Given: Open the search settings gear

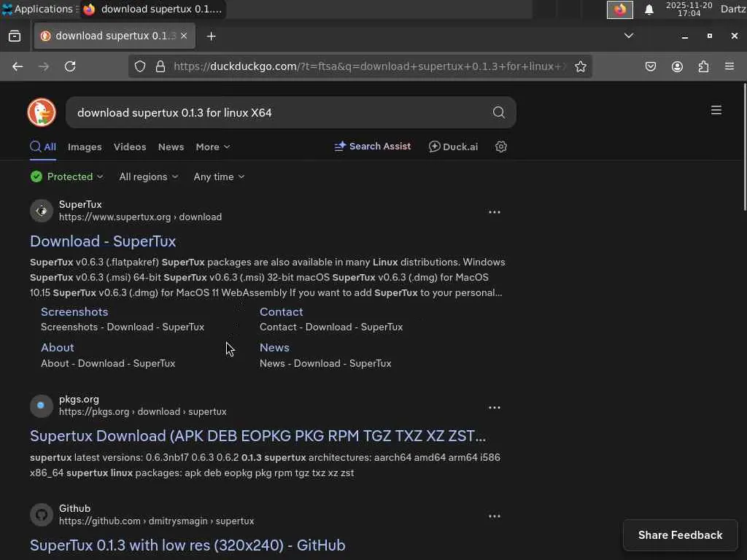Looking at the screenshot, I should coord(500,147).
